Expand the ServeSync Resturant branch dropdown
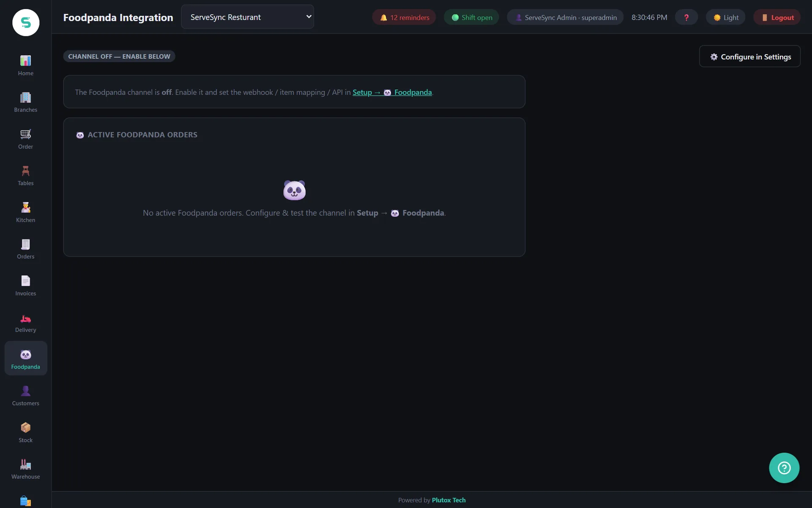The width and height of the screenshot is (812, 508). tap(247, 17)
